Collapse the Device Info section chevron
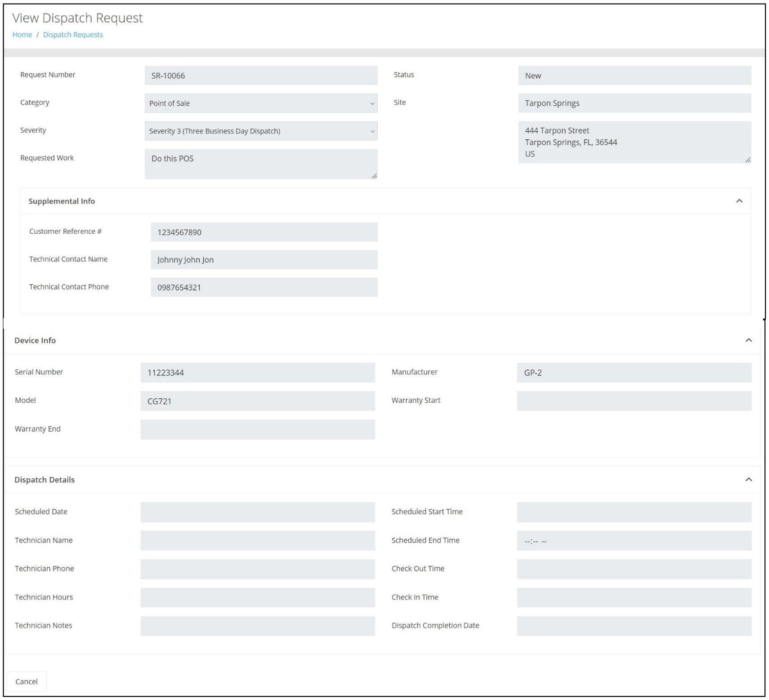Viewport: 769px width, 700px height. click(x=748, y=340)
